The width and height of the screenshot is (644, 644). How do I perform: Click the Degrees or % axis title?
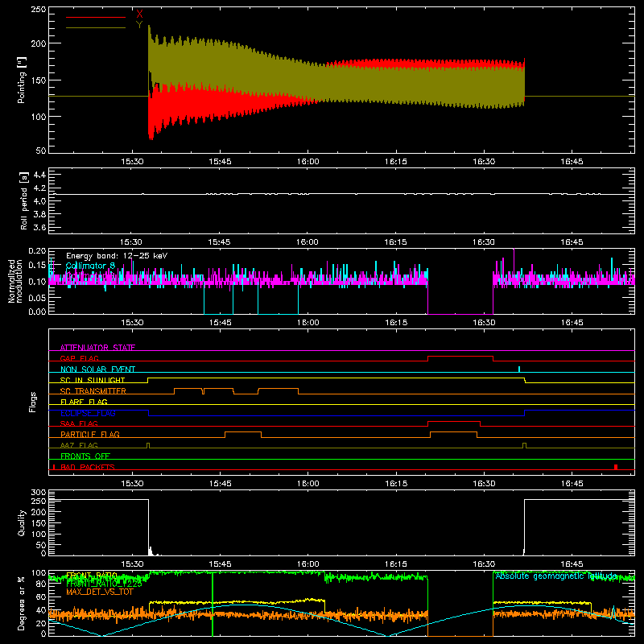point(22,603)
